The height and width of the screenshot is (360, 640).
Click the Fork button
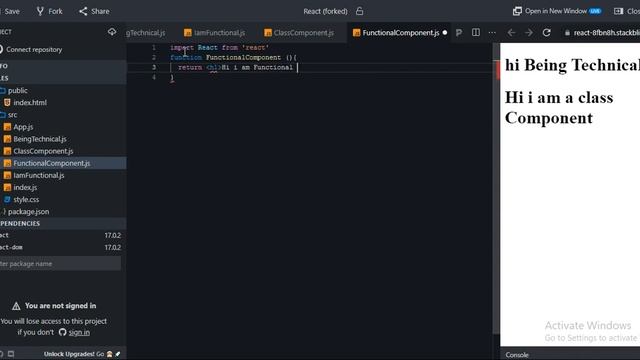(x=49, y=11)
